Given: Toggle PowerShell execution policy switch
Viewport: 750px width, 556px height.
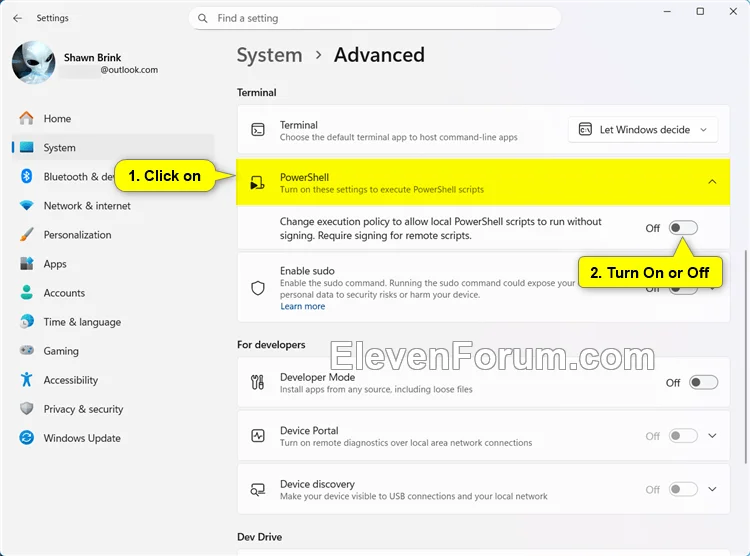Looking at the screenshot, I should [x=683, y=228].
